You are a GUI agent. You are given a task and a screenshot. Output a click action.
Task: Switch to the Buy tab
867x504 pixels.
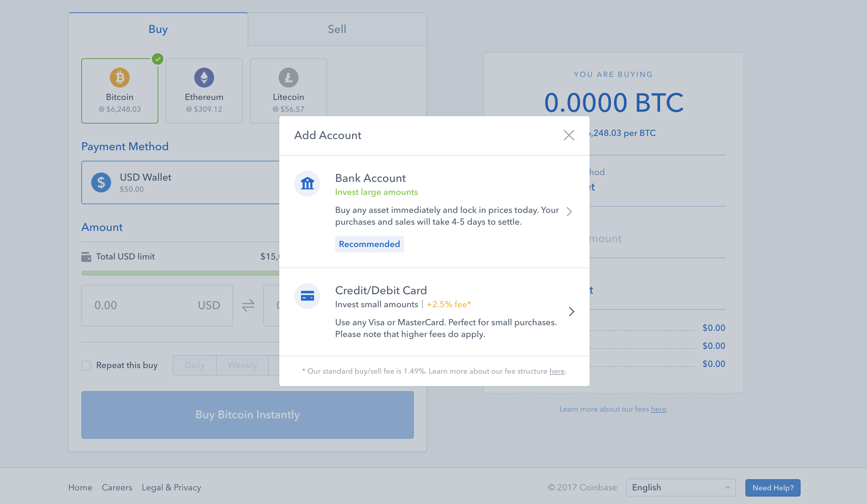(x=158, y=28)
